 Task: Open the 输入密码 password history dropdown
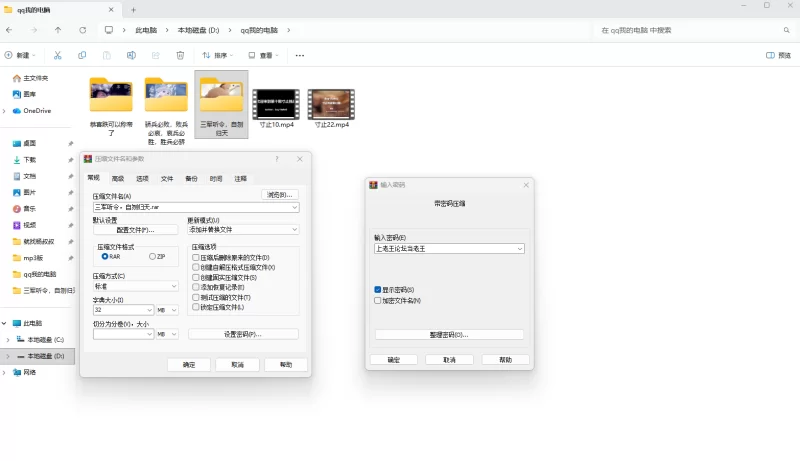pyautogui.click(x=520, y=249)
